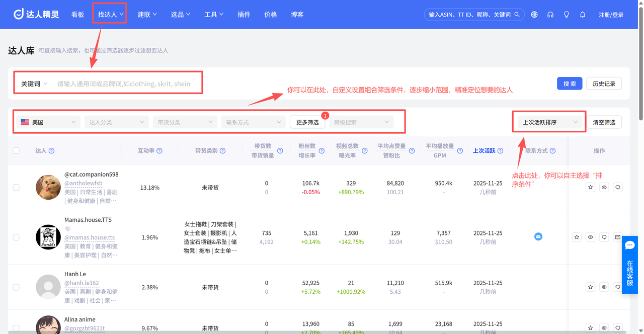Toggle the select-all checkbox in table header
Screen dimensions: 644x334
(x=16, y=150)
